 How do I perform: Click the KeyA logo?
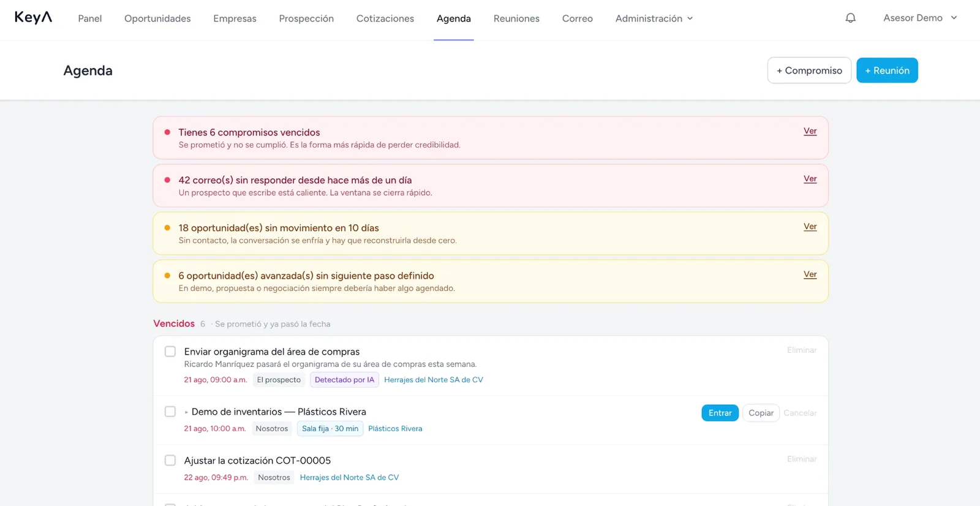33,18
